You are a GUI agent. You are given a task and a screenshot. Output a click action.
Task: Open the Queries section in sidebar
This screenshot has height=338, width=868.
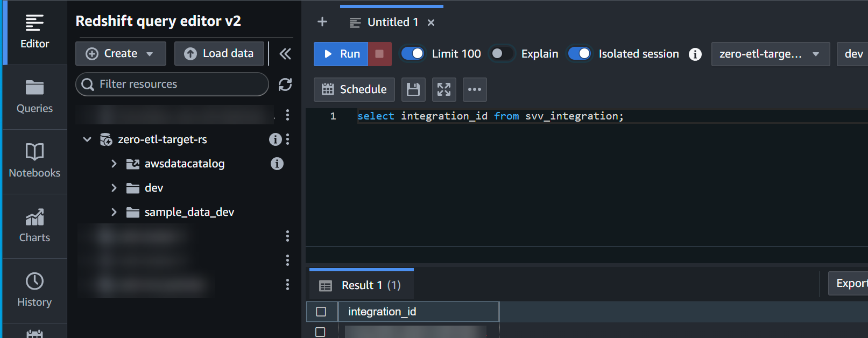(34, 97)
